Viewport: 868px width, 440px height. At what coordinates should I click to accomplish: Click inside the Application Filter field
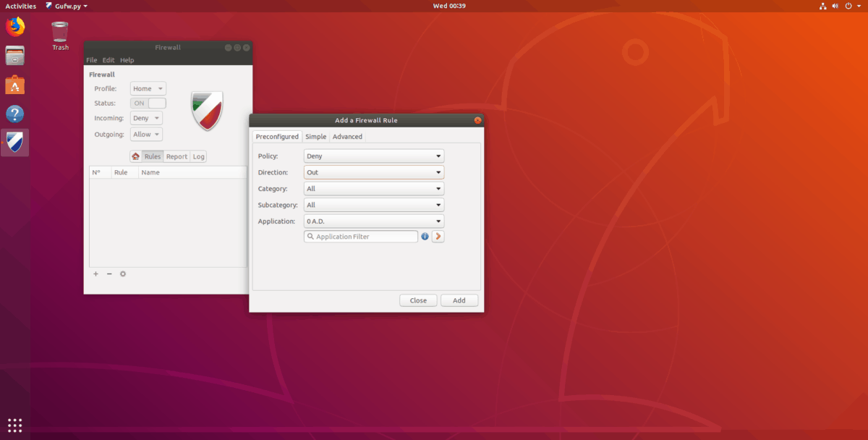pos(360,236)
